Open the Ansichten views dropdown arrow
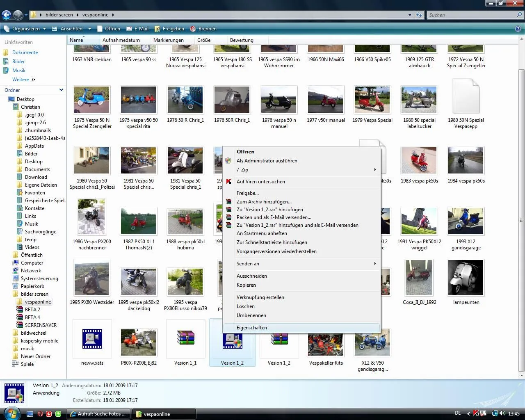 pyautogui.click(x=90, y=29)
